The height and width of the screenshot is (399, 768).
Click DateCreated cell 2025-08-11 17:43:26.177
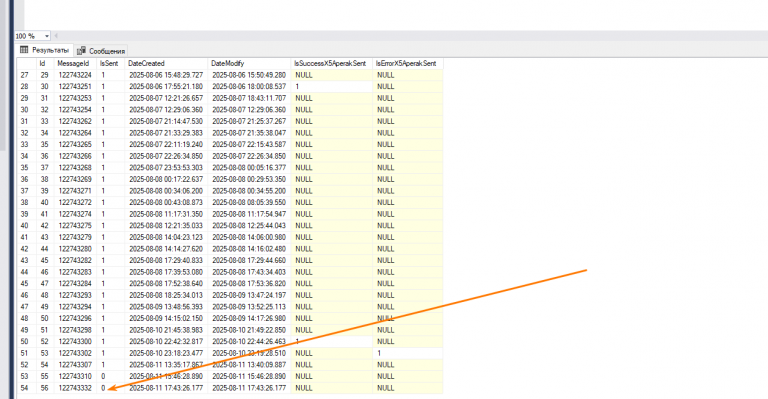pyautogui.click(x=166, y=388)
